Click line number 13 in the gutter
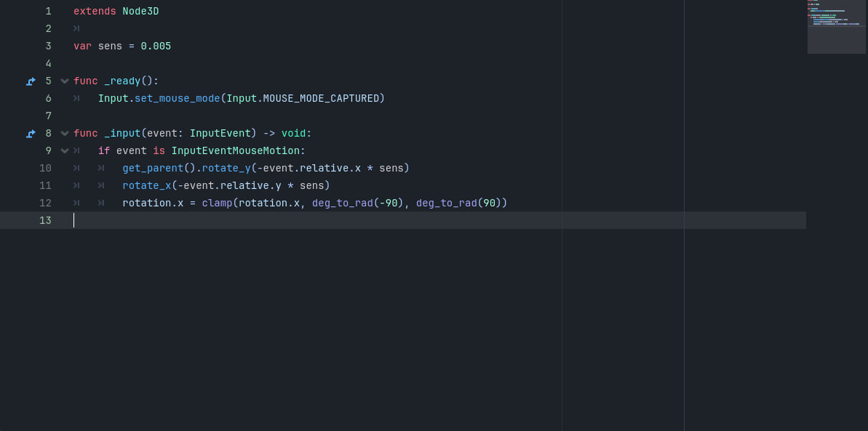Viewport: 868px width, 431px height. click(45, 220)
